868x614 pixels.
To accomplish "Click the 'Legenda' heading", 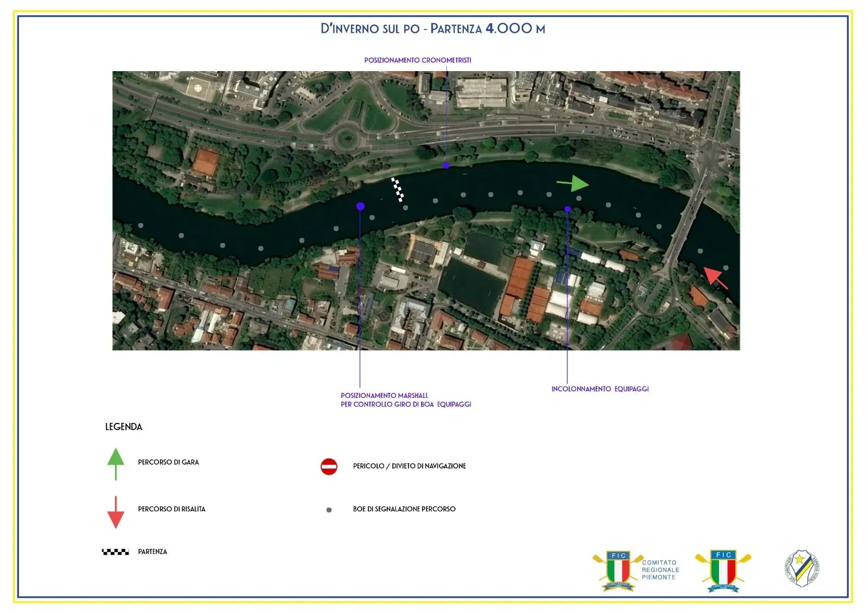I will coord(124,427).
